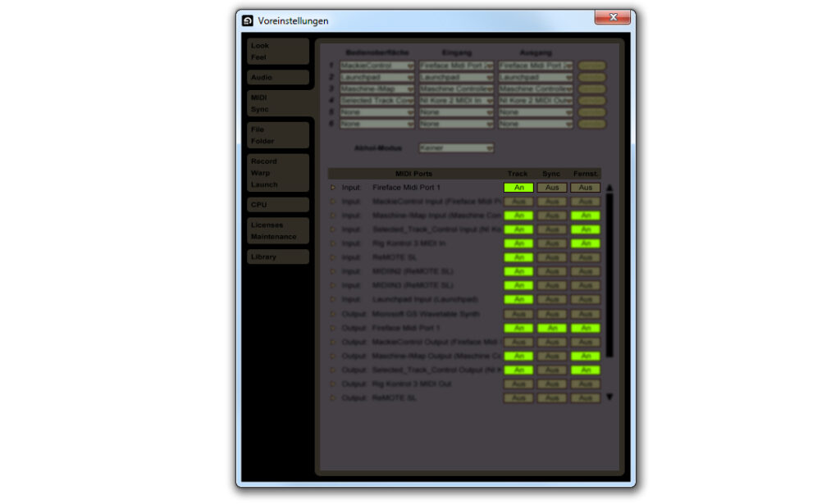Viewport: 840px width, 504px height.
Task: Open control surface dropdown showing Selected Track Control
Action: pos(377,101)
